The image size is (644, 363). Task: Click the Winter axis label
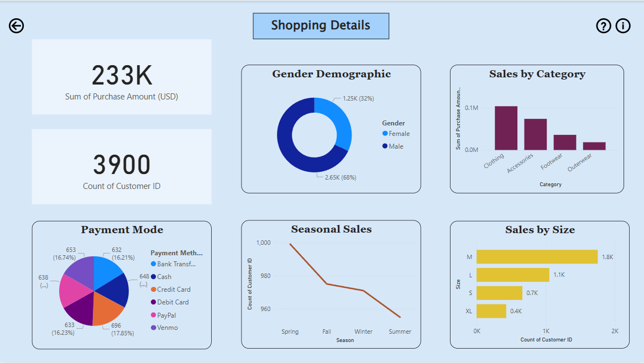coord(364,332)
